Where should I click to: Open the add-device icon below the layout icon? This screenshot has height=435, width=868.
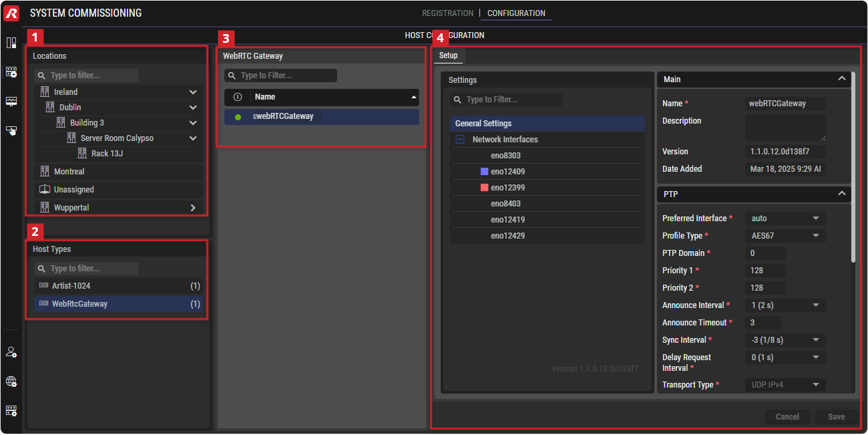[x=11, y=71]
